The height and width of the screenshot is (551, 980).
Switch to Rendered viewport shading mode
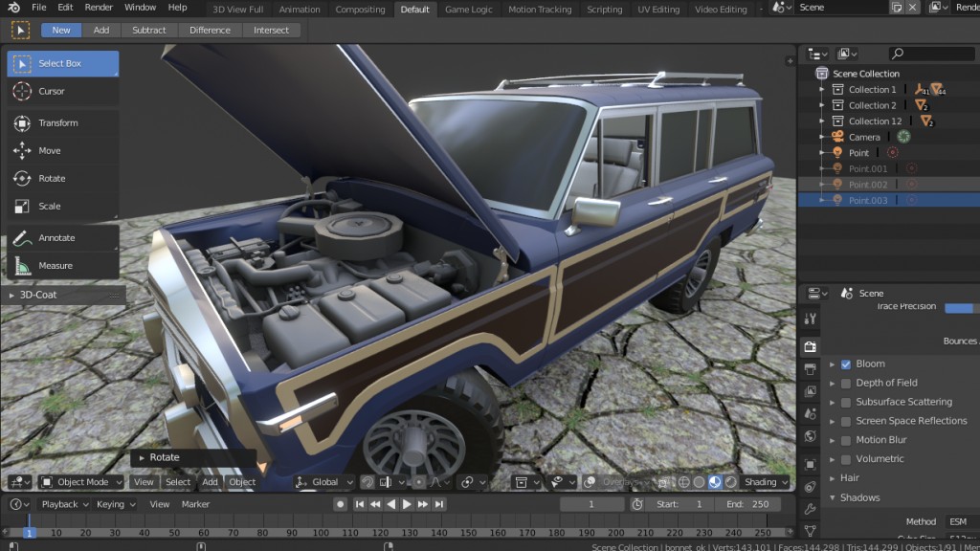tap(730, 482)
